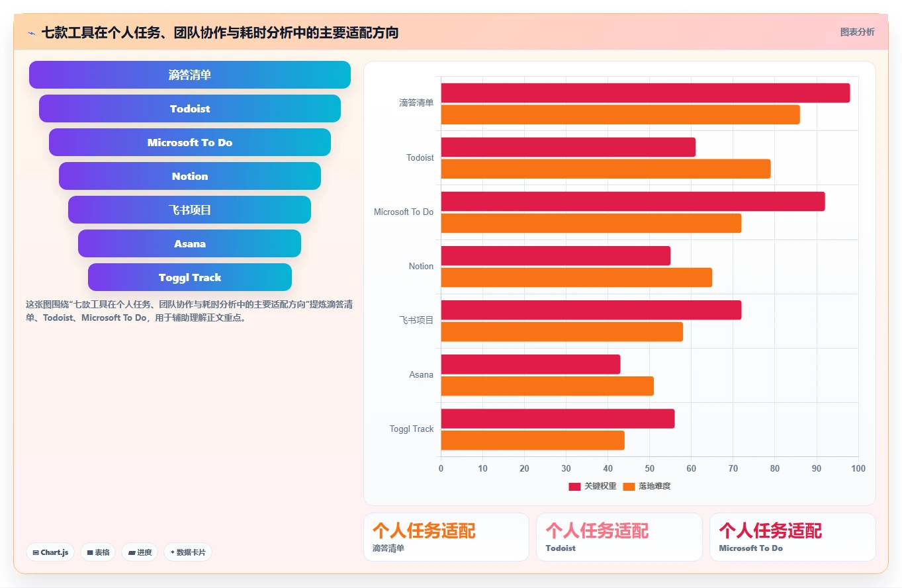Click the 数据卡片 tag chip

tap(188, 552)
